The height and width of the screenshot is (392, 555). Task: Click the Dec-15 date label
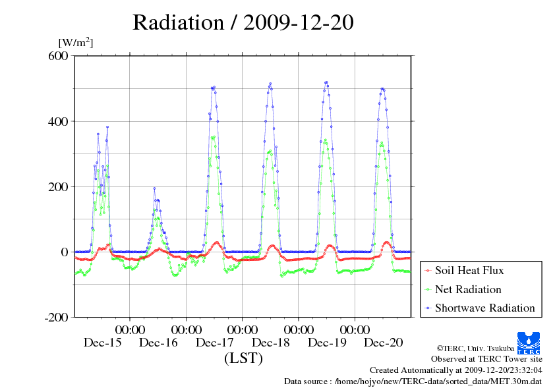(x=102, y=343)
